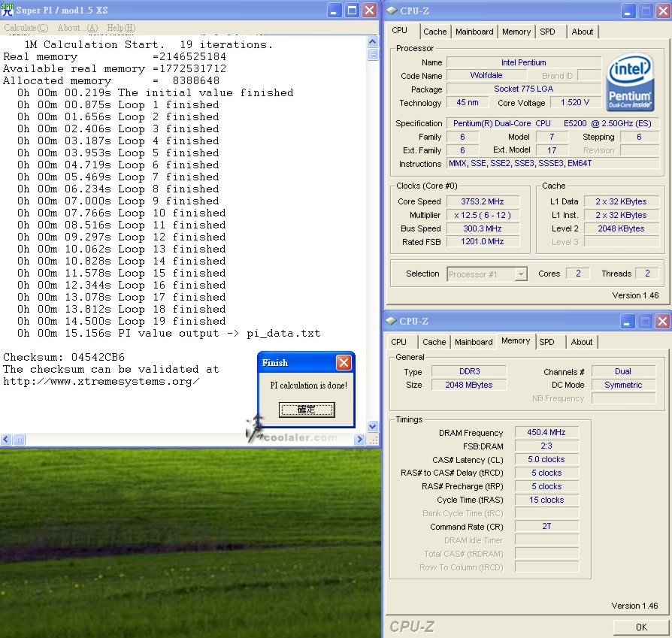Click the Command Rate value 2T
This screenshot has height=638, width=672.
[x=546, y=527]
